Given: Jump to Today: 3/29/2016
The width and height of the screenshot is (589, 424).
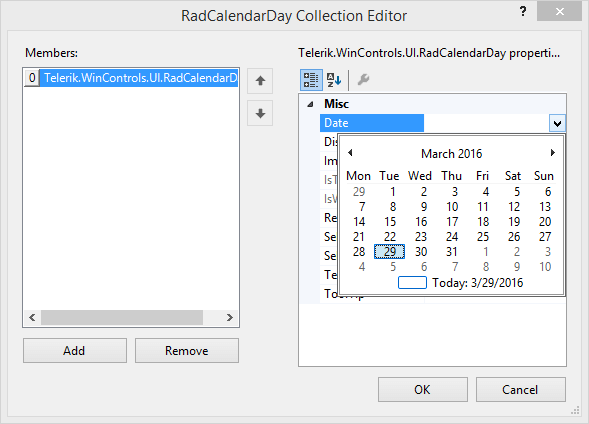Looking at the screenshot, I should click(x=461, y=282).
